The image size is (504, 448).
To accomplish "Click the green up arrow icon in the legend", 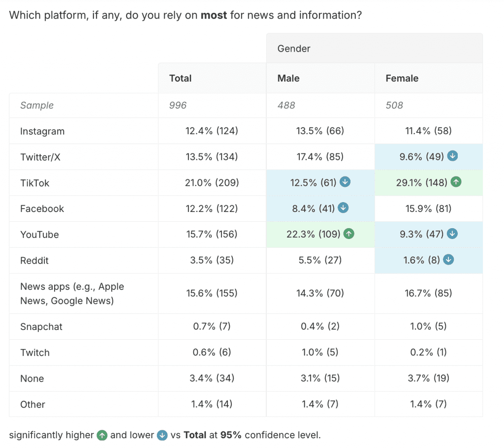I will (102, 435).
